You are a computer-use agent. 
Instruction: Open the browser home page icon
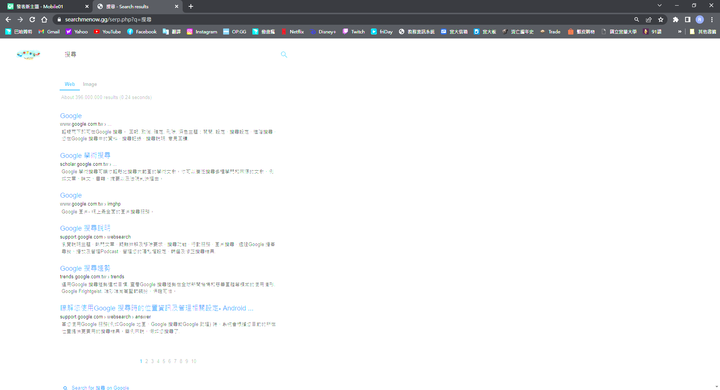pos(44,20)
